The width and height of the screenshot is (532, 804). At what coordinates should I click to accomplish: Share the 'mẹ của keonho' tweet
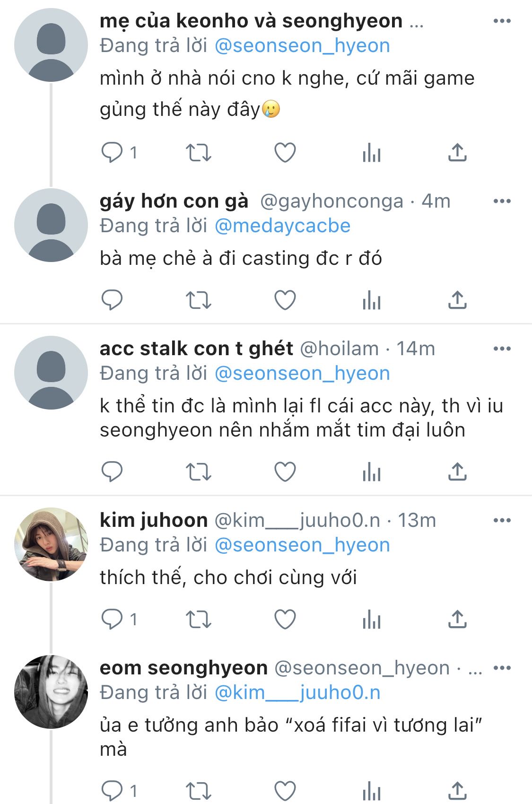(457, 153)
